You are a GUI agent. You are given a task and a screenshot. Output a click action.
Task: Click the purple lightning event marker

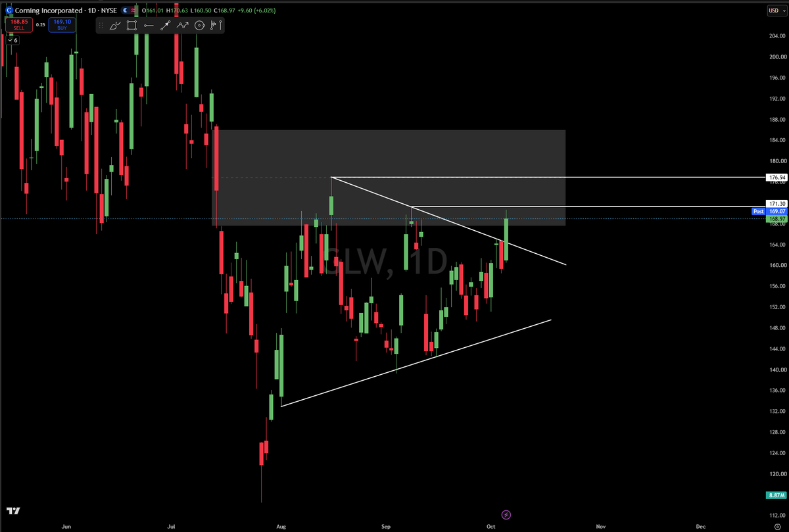(506, 514)
